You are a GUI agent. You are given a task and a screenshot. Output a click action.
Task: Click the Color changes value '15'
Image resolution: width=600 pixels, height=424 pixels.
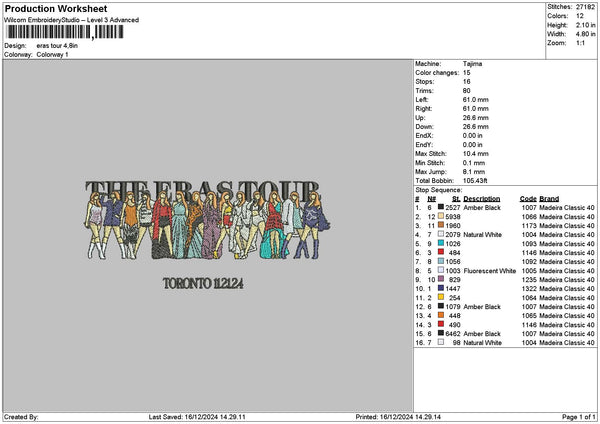[x=466, y=73]
